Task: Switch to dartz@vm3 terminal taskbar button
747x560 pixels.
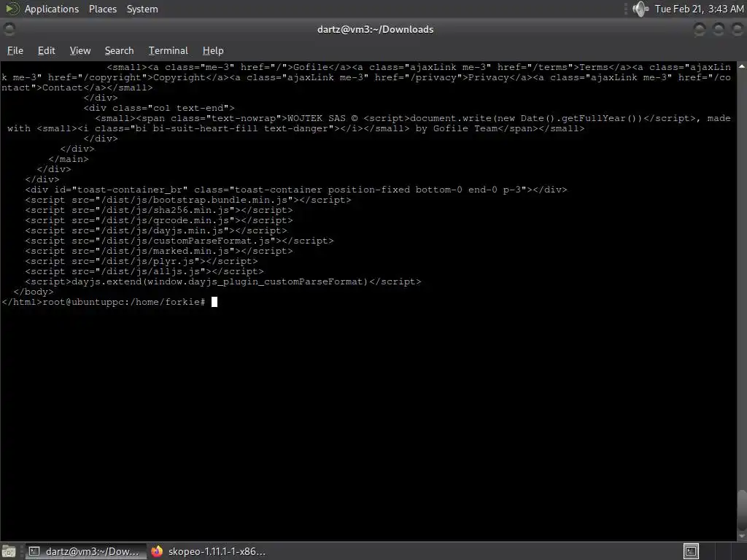Action: 86,551
